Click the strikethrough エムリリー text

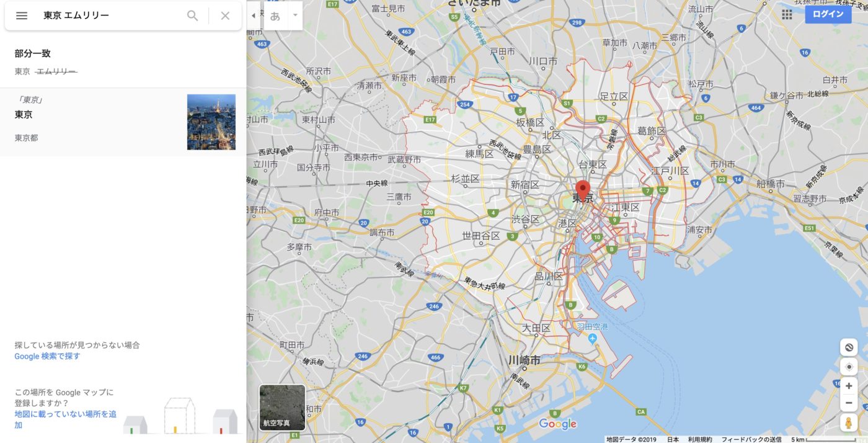tap(56, 72)
